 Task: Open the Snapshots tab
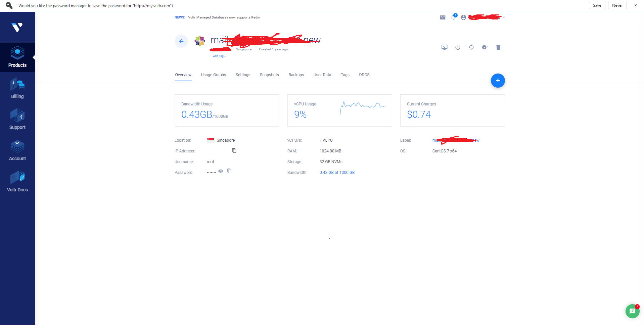point(269,75)
